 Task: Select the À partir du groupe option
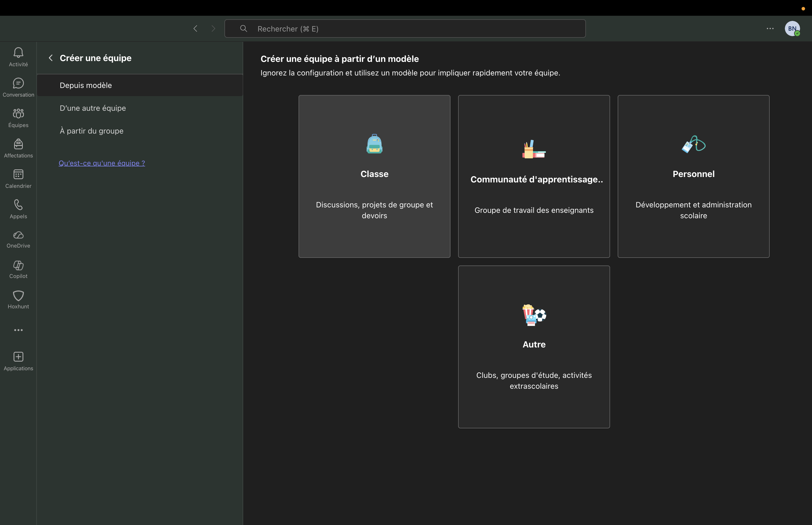tap(91, 131)
